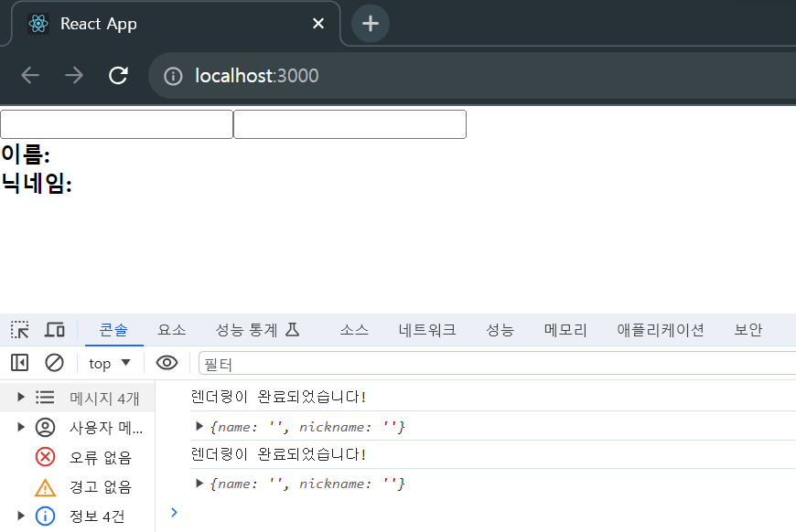Toggle device toolbar emulation

click(54, 330)
